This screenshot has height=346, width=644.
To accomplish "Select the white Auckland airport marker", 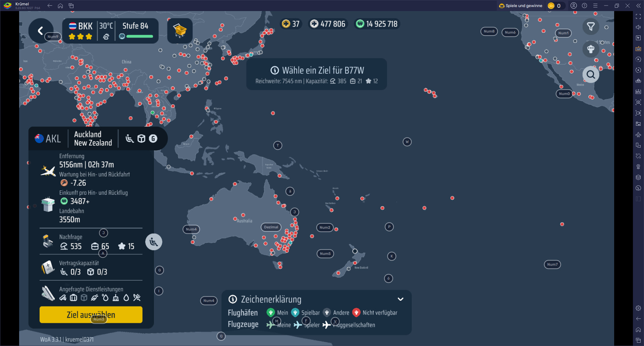I will pyautogui.click(x=355, y=251).
